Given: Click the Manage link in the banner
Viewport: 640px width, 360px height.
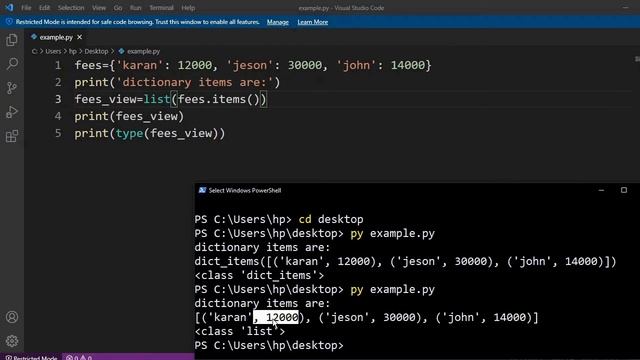Looking at the screenshot, I should (278, 22).
